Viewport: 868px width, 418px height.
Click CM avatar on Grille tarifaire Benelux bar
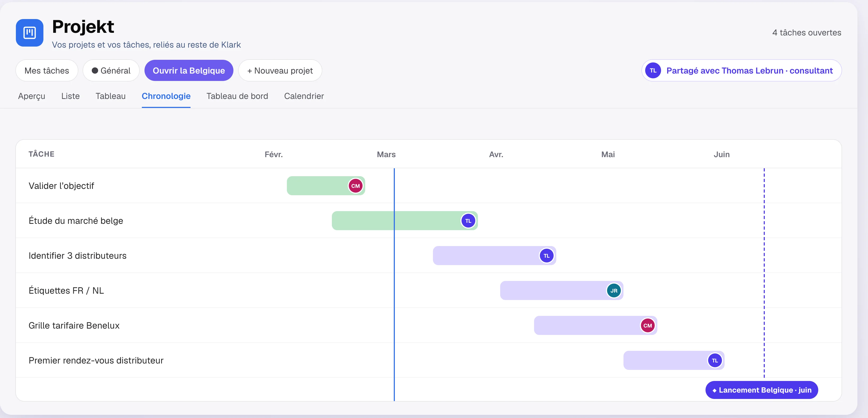tap(648, 326)
